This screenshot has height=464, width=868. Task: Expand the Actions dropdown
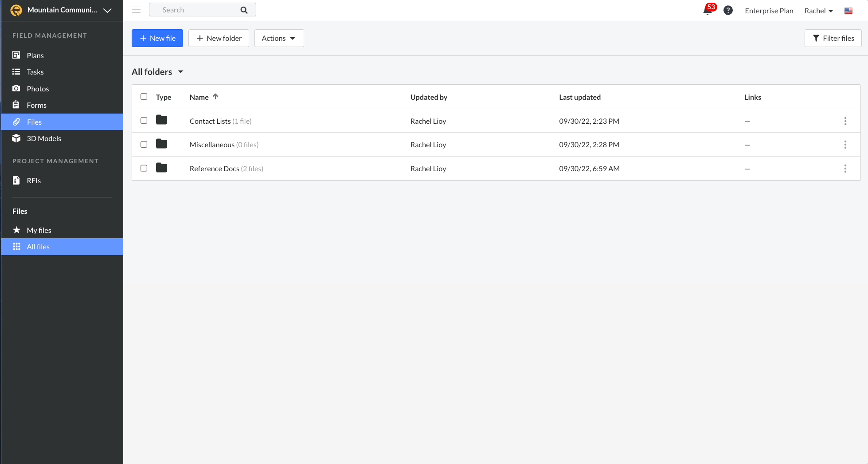tap(279, 38)
